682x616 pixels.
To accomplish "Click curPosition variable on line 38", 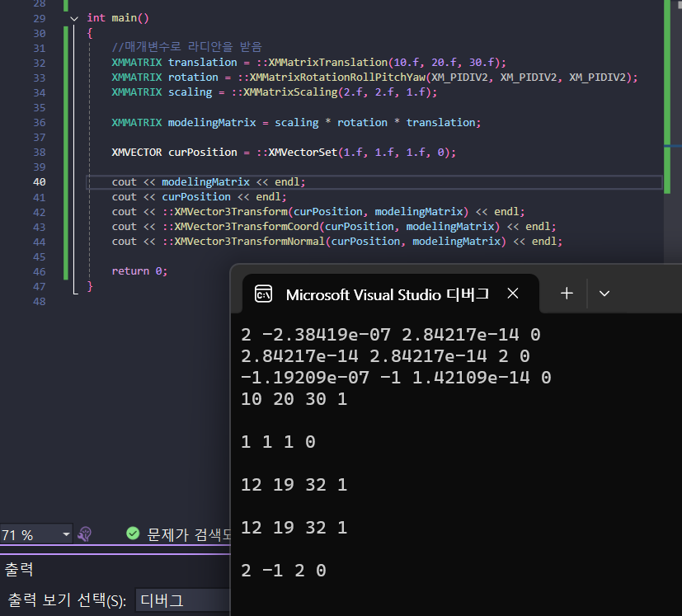I will (203, 153).
